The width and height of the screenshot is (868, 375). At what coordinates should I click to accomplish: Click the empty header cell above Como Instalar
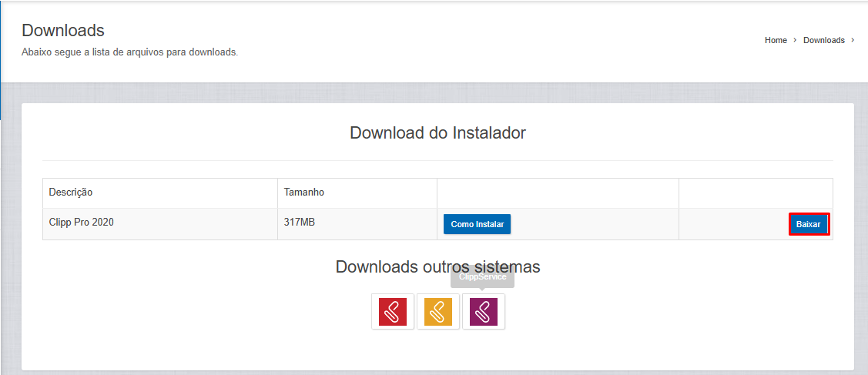(557, 193)
